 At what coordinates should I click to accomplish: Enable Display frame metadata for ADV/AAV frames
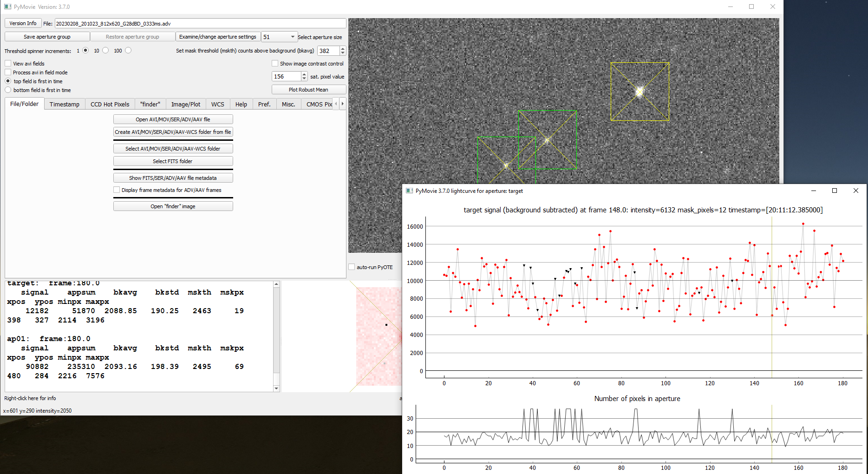pos(117,190)
